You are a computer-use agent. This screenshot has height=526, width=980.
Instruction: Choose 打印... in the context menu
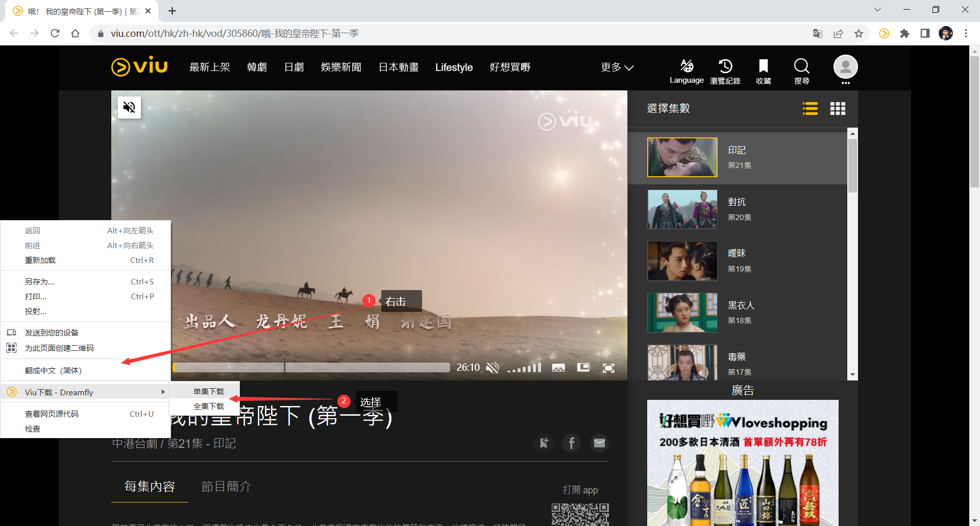coord(86,297)
